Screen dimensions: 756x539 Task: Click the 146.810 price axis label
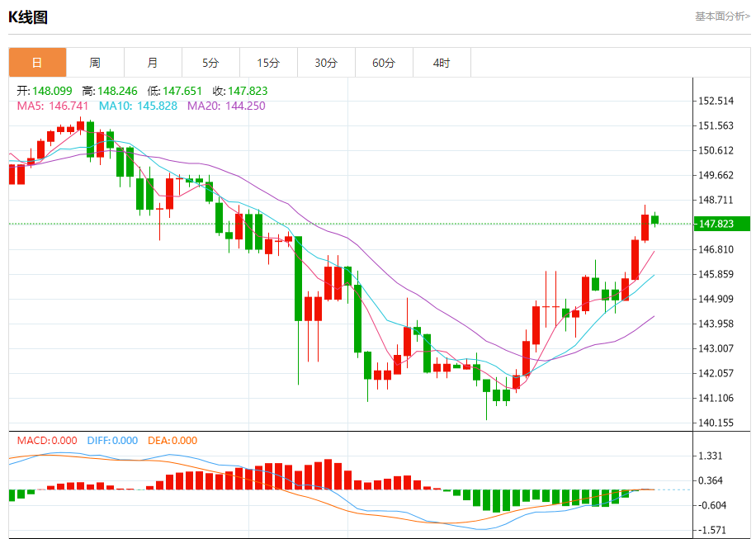click(x=716, y=249)
